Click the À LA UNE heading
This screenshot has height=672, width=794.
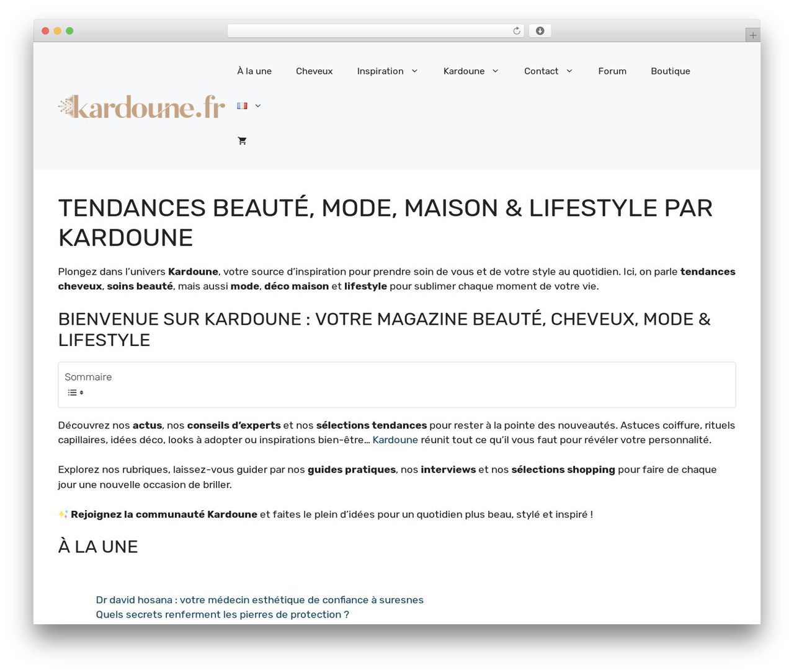[98, 547]
